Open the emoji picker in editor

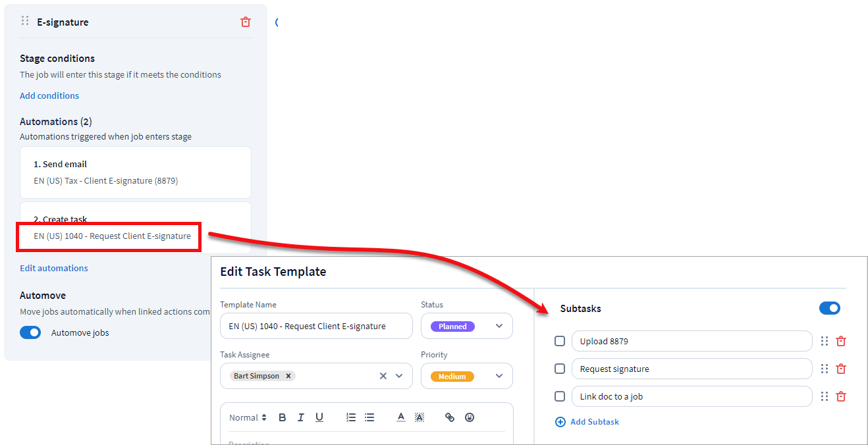coord(470,417)
